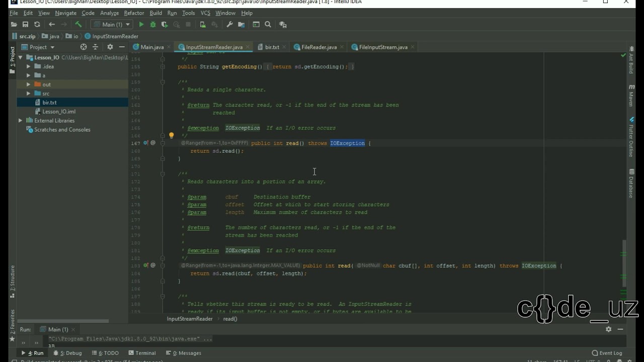Hide the Project panel with minus
This screenshot has width=644, height=362.
tap(122, 47)
